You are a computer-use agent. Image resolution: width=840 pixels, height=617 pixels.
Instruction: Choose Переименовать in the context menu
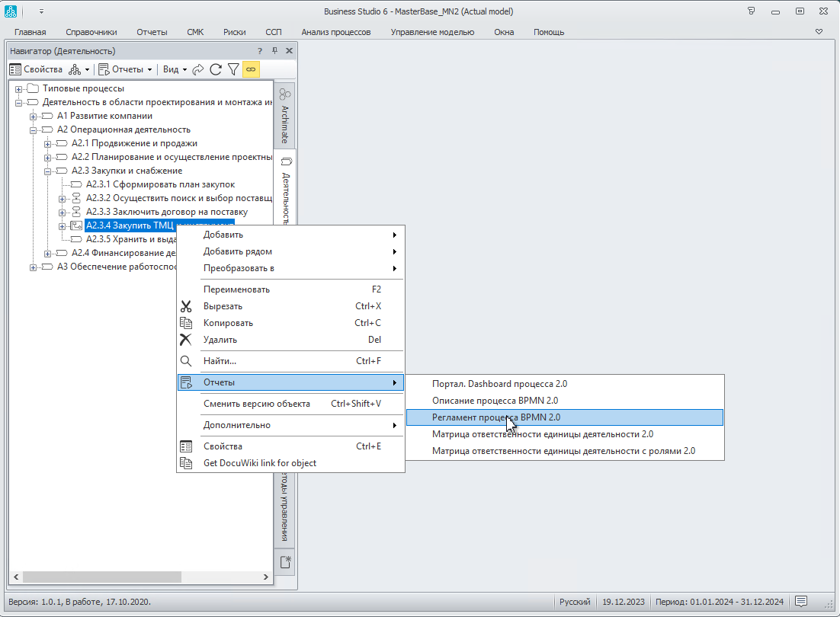pos(236,289)
